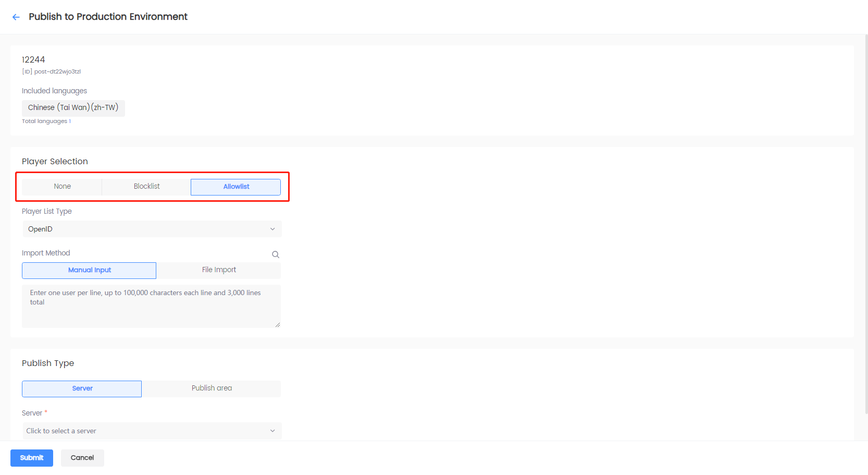Grab the resize handle of the user textarea
The width and height of the screenshot is (868, 475).
tap(278, 325)
